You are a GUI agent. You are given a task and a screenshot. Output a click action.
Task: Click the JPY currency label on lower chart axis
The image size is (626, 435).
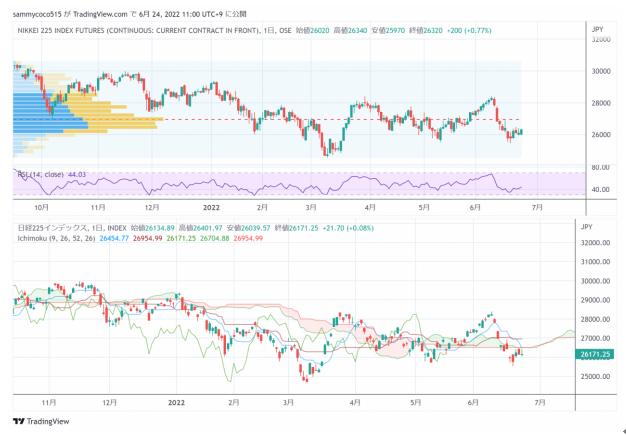(587, 227)
